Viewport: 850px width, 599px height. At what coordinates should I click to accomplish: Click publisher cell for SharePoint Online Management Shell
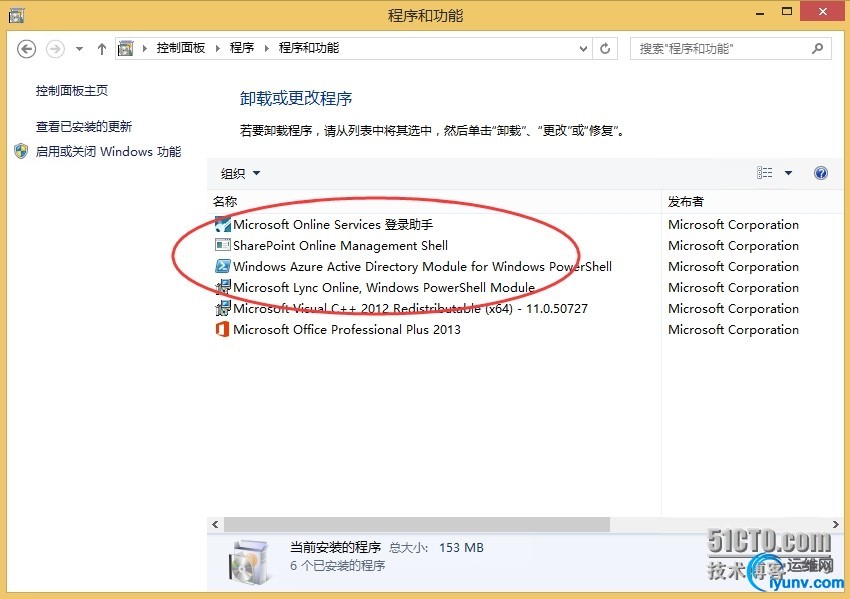(733, 246)
